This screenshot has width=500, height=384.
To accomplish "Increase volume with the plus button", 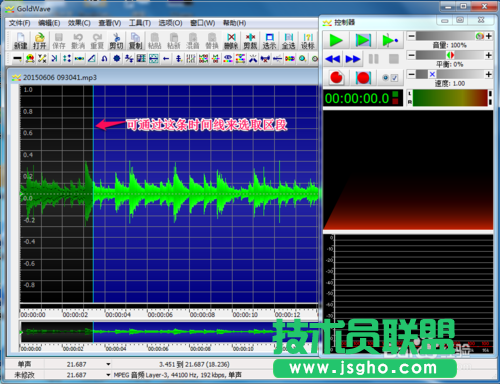I will tap(489, 36).
